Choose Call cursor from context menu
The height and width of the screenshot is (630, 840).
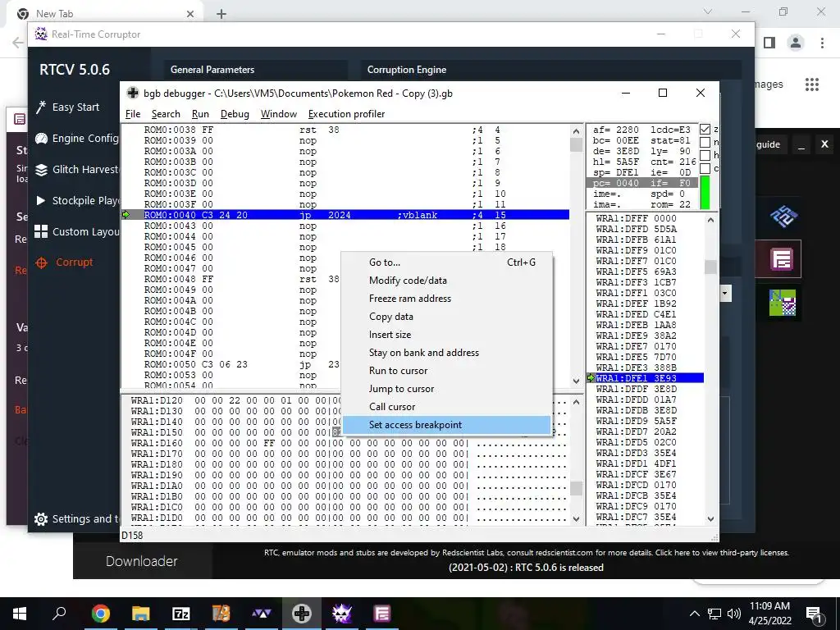pos(447,407)
